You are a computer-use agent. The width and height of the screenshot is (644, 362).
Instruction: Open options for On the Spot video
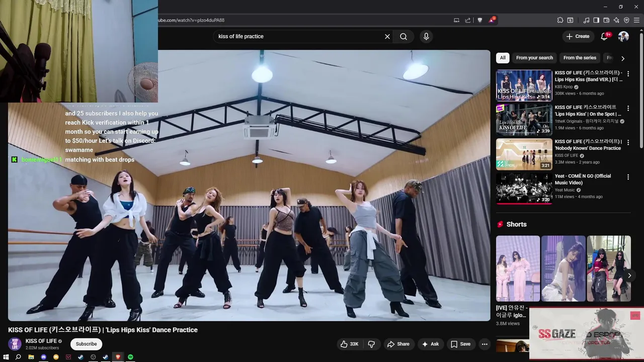[x=628, y=108]
